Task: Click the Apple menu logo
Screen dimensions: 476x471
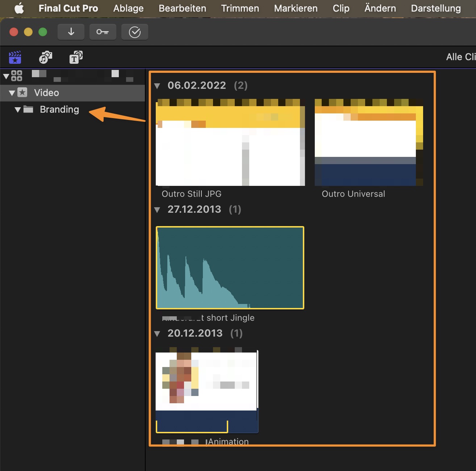Action: pyautogui.click(x=19, y=8)
